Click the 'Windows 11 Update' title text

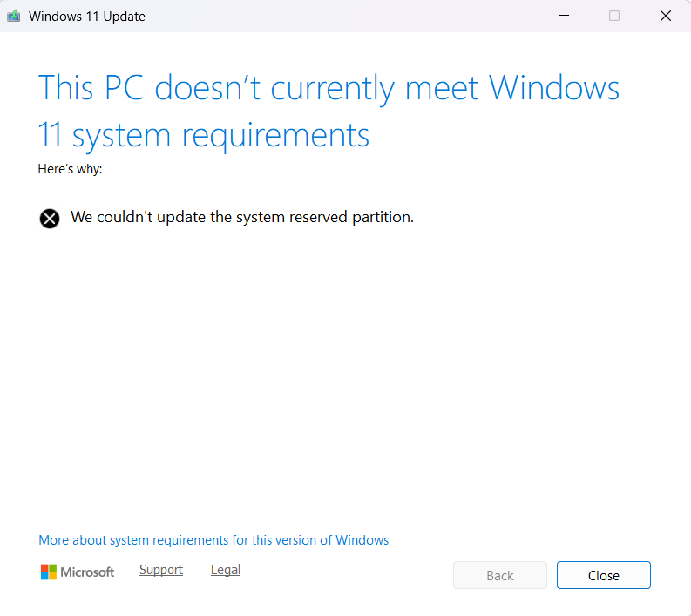pyautogui.click(x=87, y=17)
